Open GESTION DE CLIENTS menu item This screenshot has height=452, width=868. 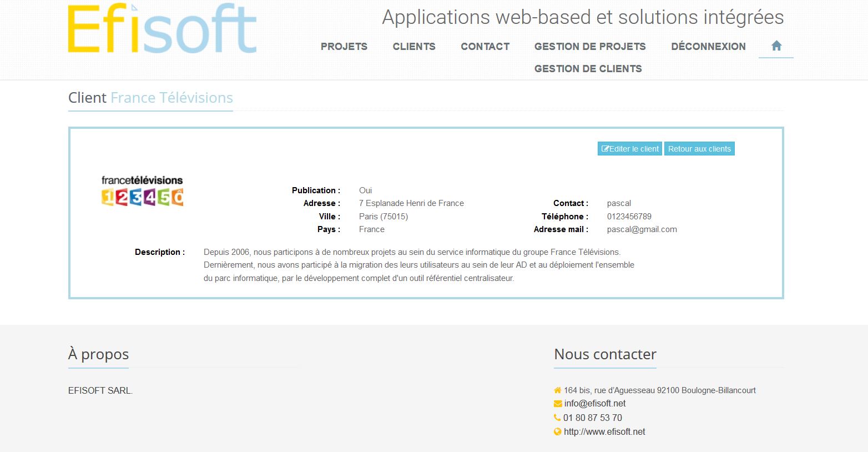(x=588, y=69)
